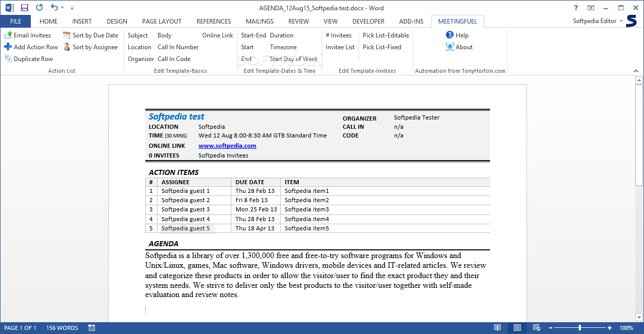Follow the www.softpedia.com hyperlink
This screenshot has width=644, height=334.
coord(227,146)
